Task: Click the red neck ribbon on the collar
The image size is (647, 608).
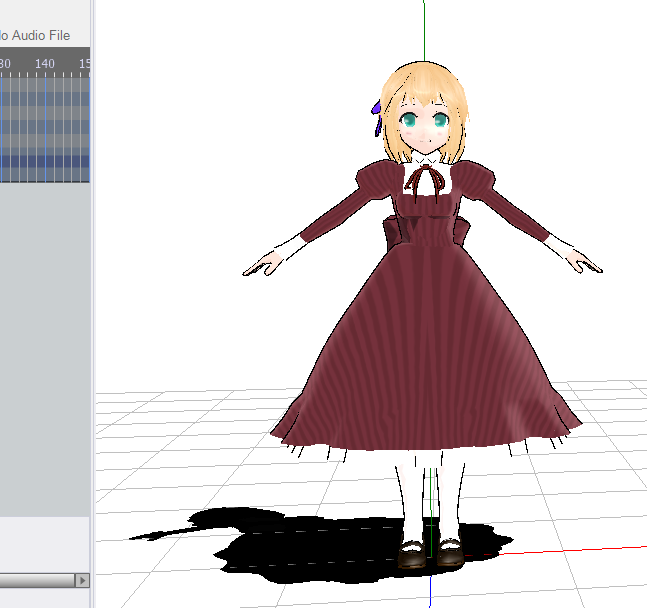Action: coord(425,180)
